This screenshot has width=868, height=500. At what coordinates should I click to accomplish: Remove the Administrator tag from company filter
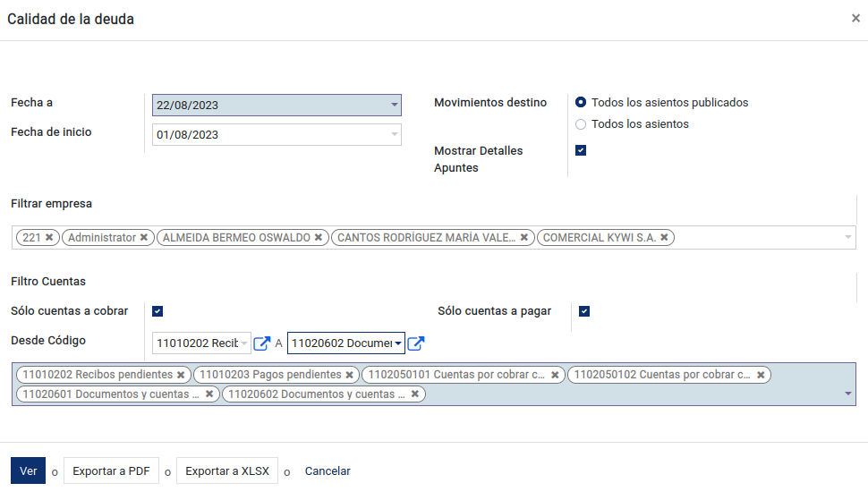(144, 237)
